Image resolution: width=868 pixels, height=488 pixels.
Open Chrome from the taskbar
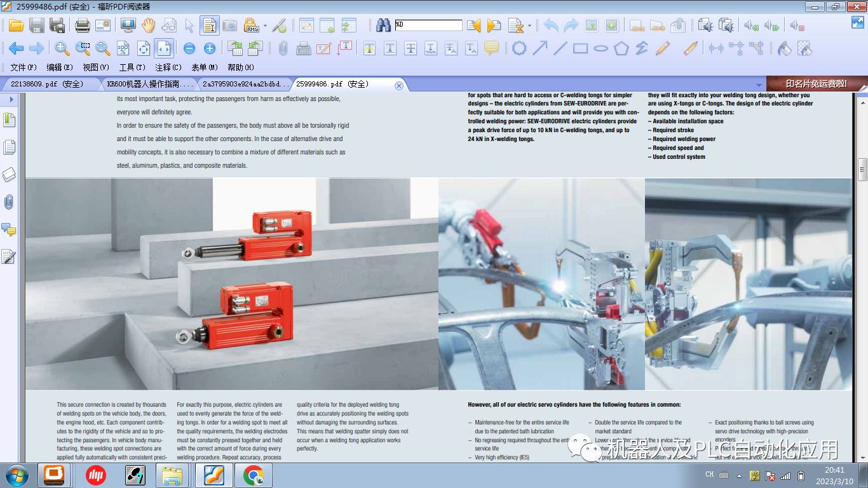point(254,475)
